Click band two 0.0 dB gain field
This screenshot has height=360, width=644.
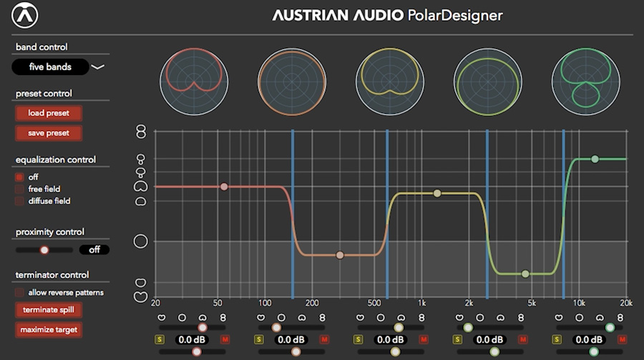pos(291,340)
